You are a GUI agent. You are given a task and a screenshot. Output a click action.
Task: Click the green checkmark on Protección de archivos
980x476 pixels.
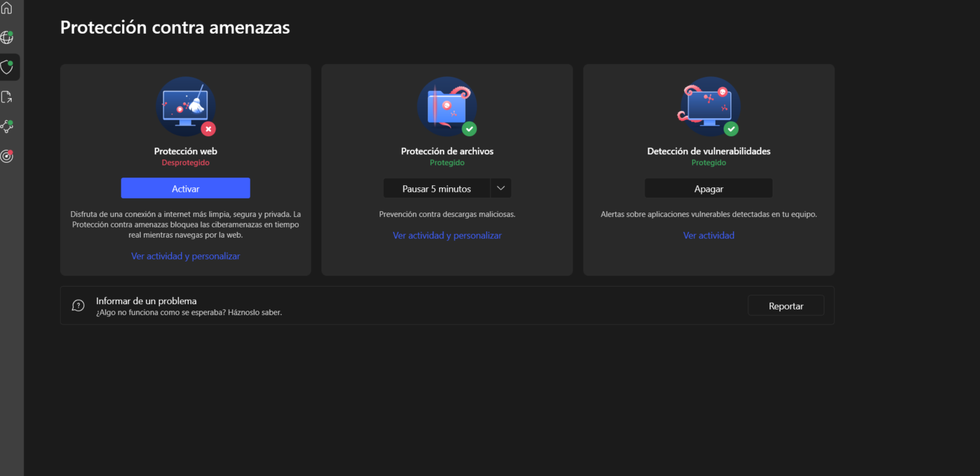pos(469,129)
